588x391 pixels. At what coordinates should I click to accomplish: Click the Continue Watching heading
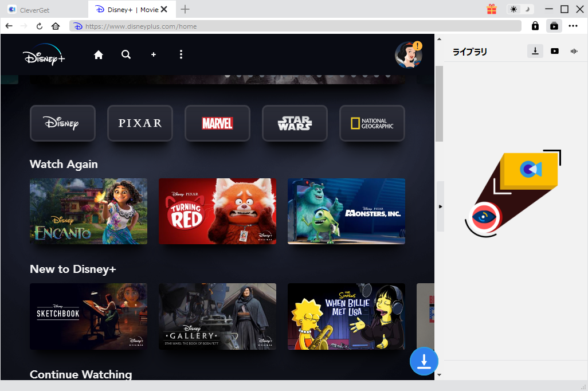(x=81, y=374)
